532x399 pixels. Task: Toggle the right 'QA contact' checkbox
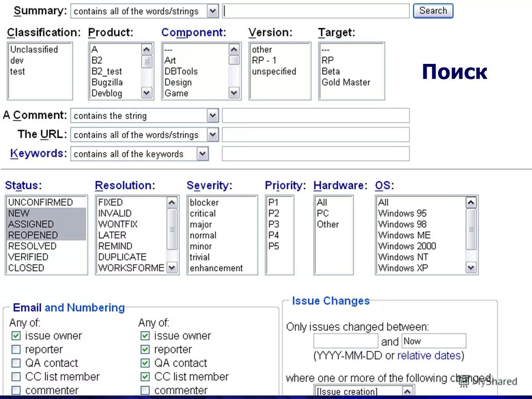click(145, 363)
